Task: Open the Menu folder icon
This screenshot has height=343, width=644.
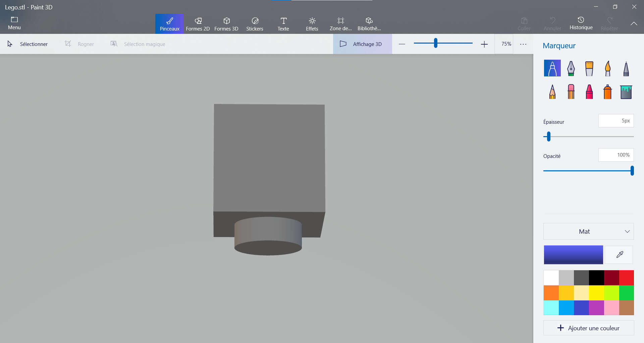Action: [14, 23]
